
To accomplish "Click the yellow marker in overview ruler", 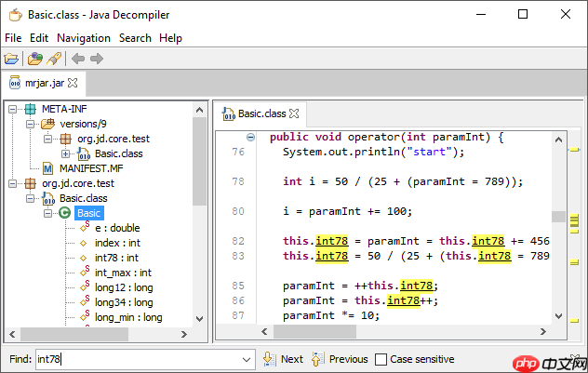I will point(574,150).
